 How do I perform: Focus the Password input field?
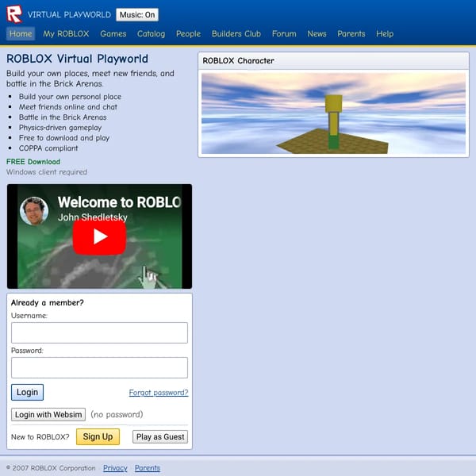[x=100, y=367]
